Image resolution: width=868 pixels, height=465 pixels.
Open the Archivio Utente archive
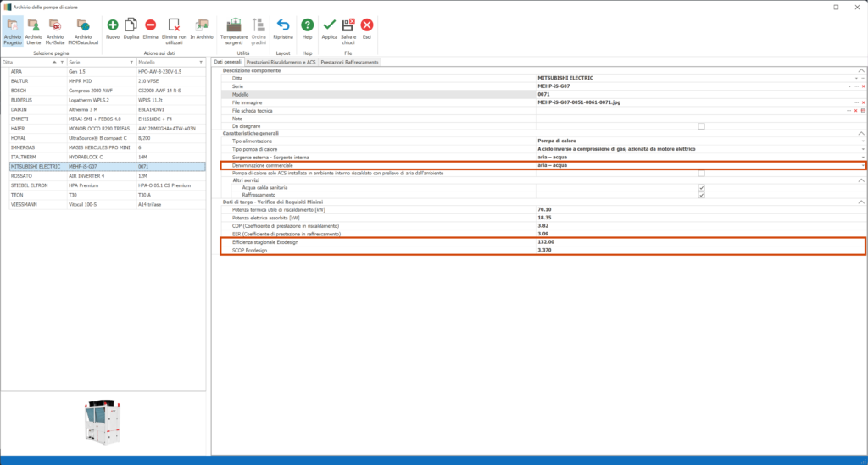tap(33, 25)
